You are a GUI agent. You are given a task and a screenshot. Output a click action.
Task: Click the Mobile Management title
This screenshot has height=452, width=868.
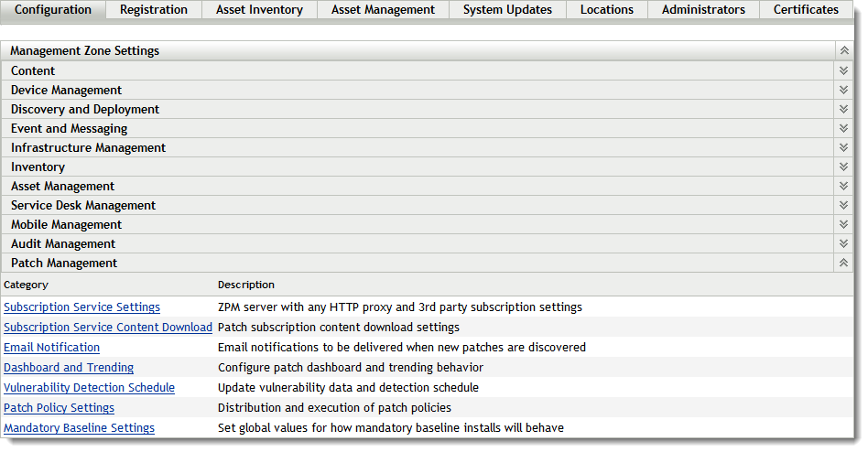point(67,224)
